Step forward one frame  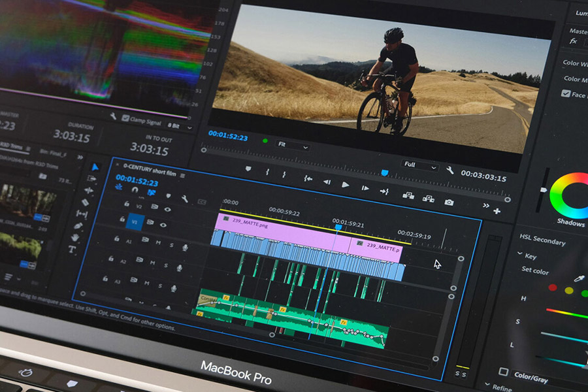(x=365, y=188)
